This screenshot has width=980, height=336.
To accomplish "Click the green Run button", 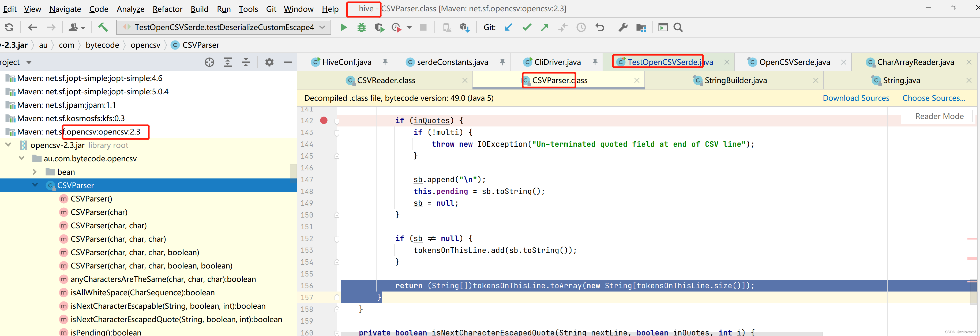I will click(343, 27).
